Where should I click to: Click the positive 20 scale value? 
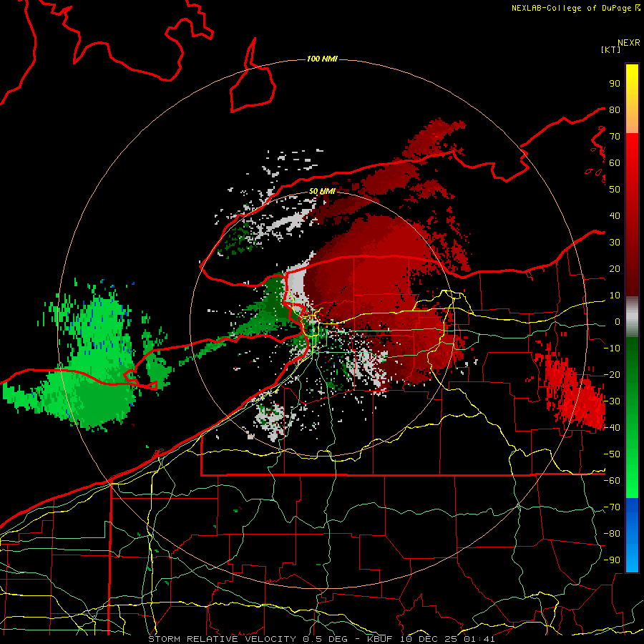(615, 269)
